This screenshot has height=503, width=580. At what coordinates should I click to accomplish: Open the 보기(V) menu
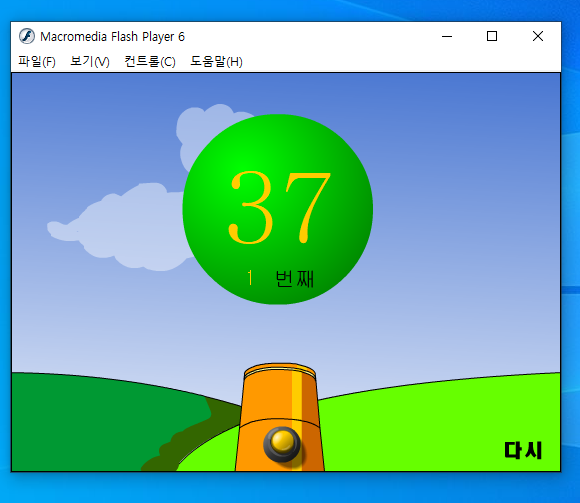(x=90, y=61)
